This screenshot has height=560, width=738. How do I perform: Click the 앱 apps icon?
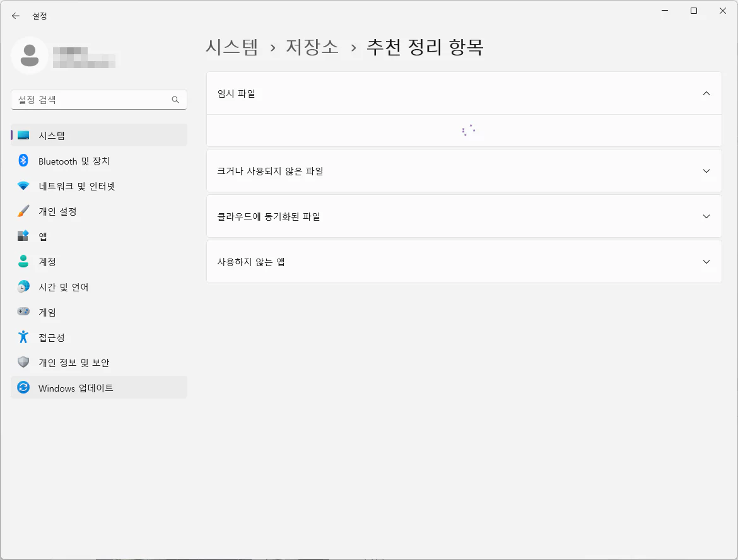click(x=23, y=236)
